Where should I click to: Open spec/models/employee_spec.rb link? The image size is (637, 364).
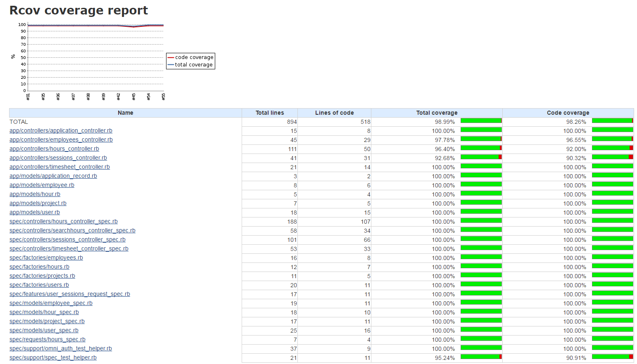(x=51, y=303)
